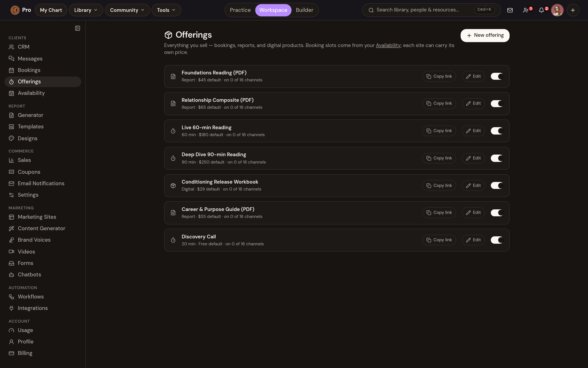Open Availability in sidebar
Screen dimensions: 588x368
pos(43,93)
